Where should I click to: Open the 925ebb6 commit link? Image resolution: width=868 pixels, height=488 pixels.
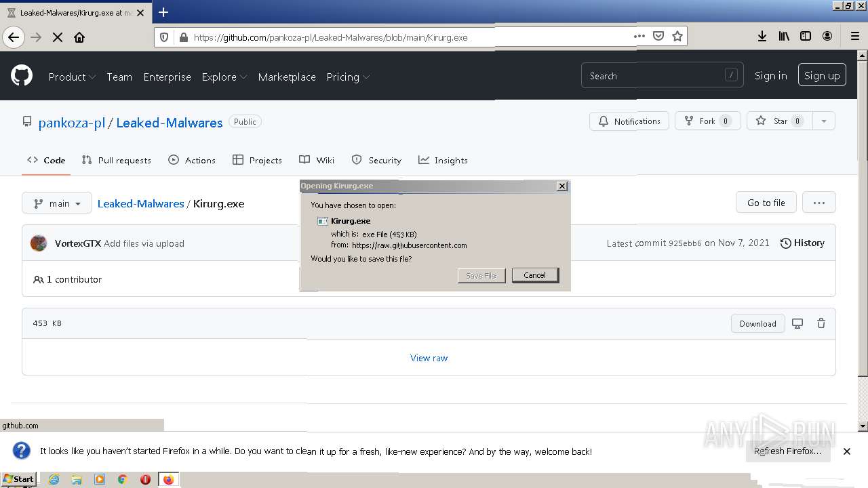[x=685, y=243]
